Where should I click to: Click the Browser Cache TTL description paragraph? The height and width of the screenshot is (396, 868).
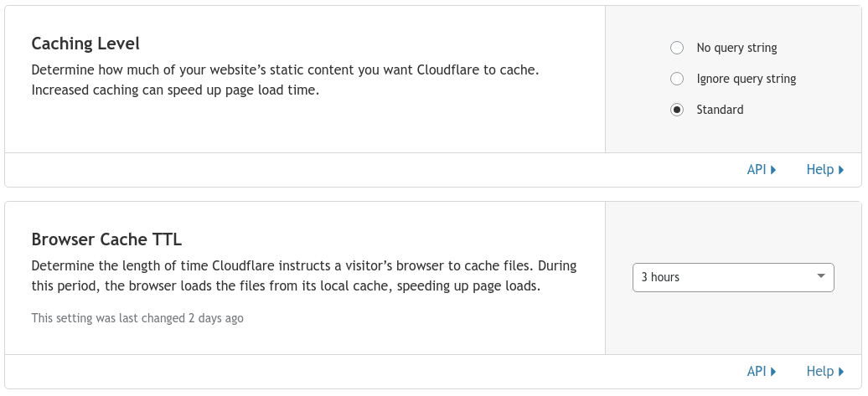point(304,276)
